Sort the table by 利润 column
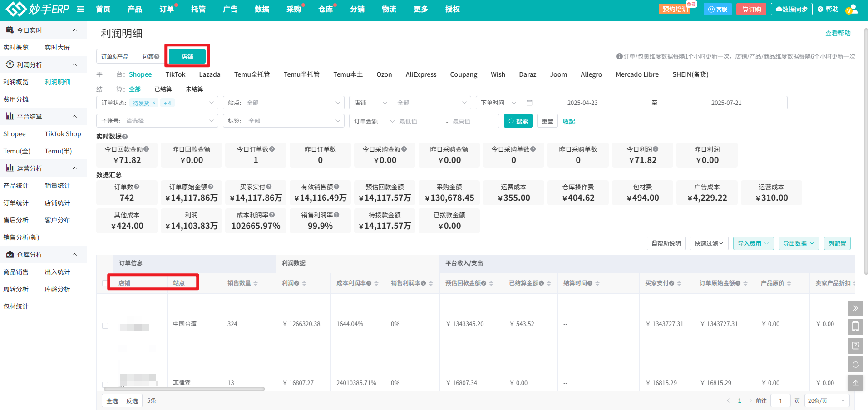The image size is (868, 410). pyautogui.click(x=304, y=283)
